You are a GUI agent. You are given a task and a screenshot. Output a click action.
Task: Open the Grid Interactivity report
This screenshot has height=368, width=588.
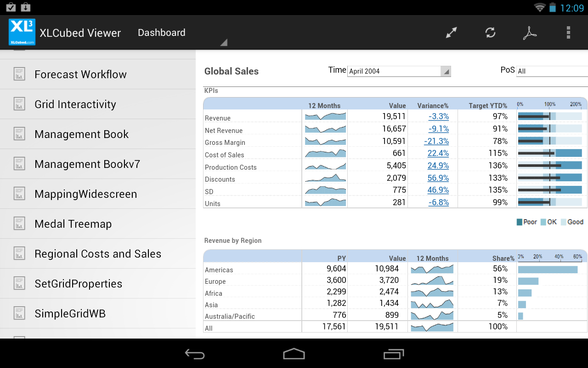(x=75, y=104)
